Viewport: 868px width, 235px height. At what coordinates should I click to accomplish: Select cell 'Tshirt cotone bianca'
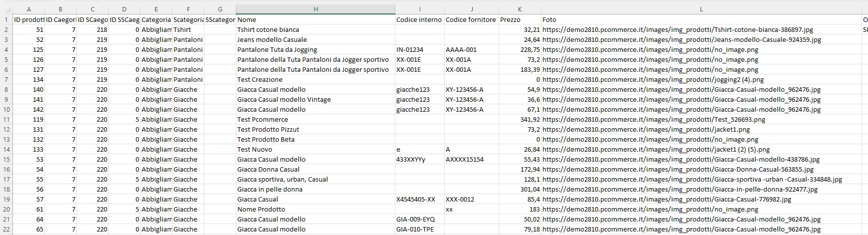pyautogui.click(x=316, y=29)
